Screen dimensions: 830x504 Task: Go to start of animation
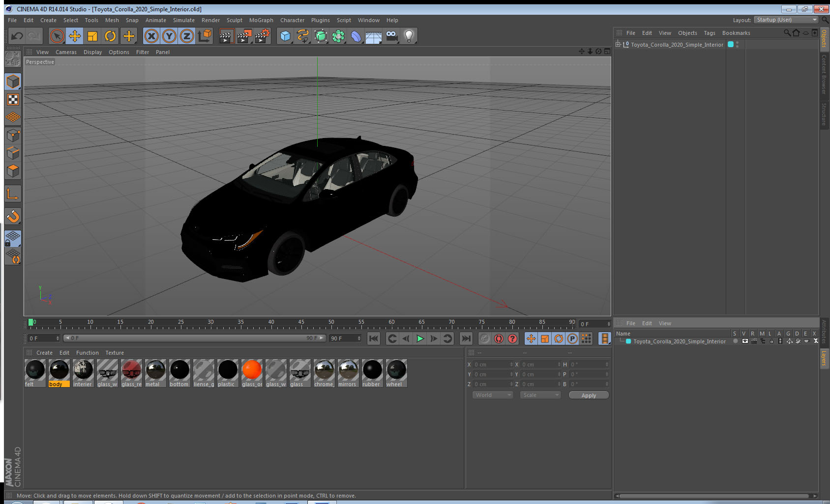pos(374,338)
